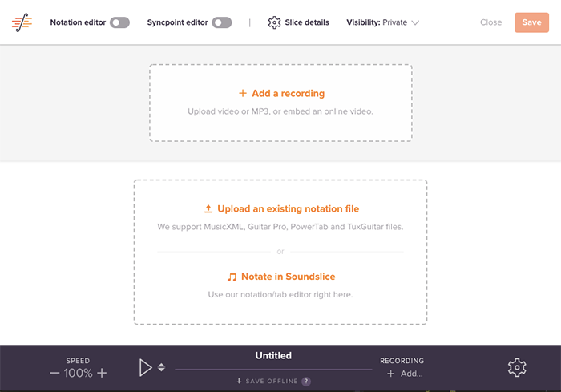Expand the playback options arrows beside play

161,367
